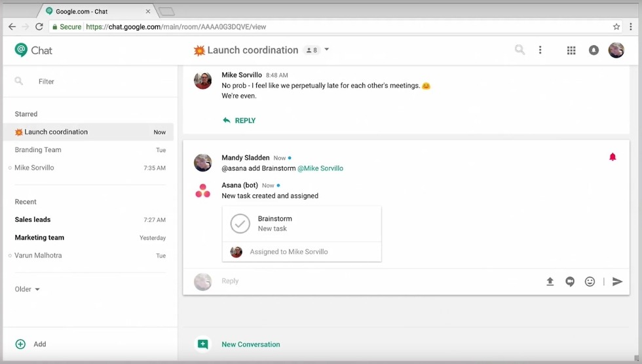This screenshot has height=364, width=642.
Task: Open search magnifier in room header
Action: click(x=519, y=50)
